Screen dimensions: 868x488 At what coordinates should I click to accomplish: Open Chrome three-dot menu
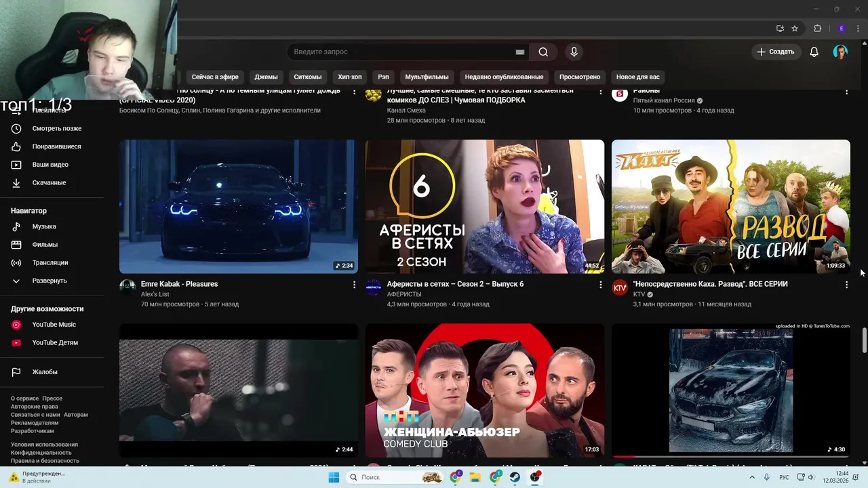point(859,28)
